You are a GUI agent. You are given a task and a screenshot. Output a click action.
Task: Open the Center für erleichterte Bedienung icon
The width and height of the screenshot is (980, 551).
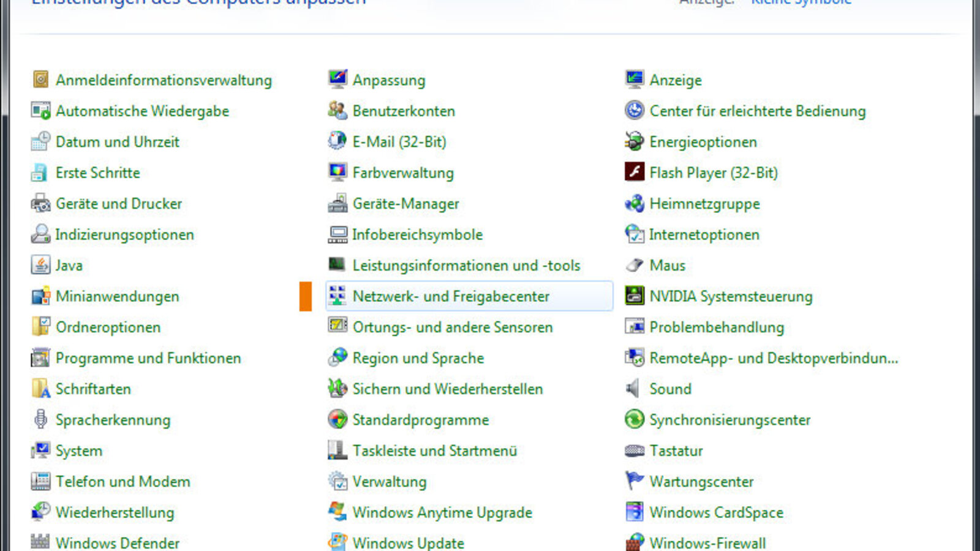click(635, 111)
